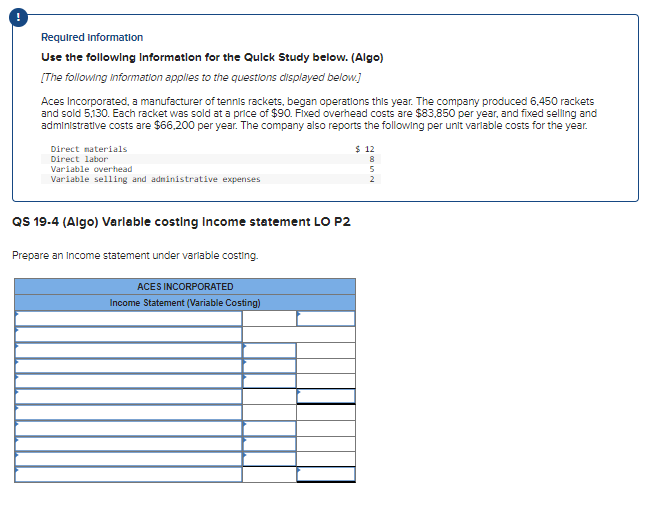Click the 'ACES INCORPORATED' table header

tap(185, 287)
